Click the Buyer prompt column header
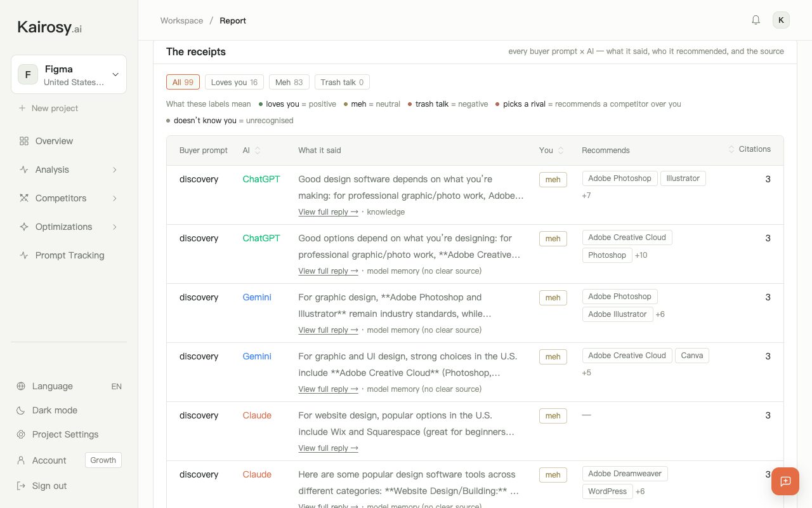The image size is (812, 508). (204, 150)
